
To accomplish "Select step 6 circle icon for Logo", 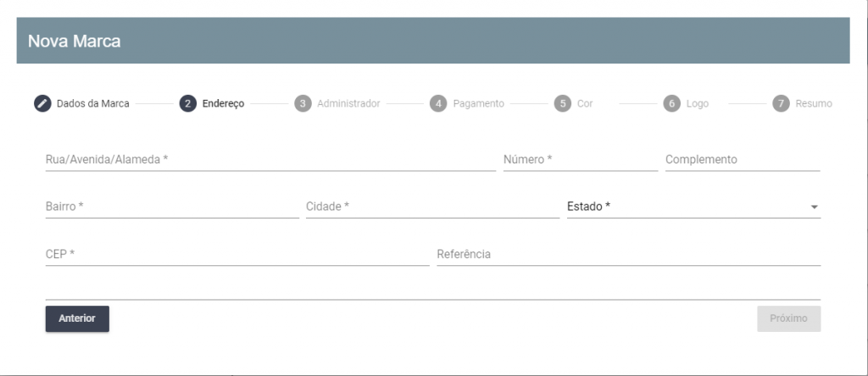I will click(672, 103).
